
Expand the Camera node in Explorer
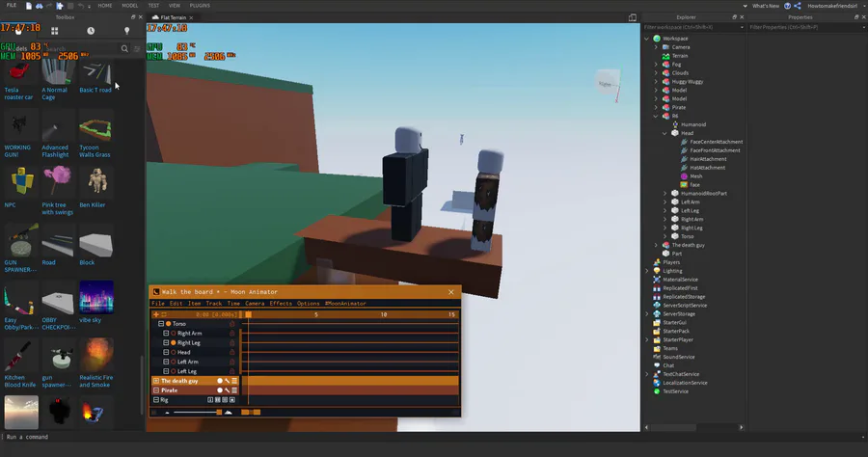click(656, 47)
